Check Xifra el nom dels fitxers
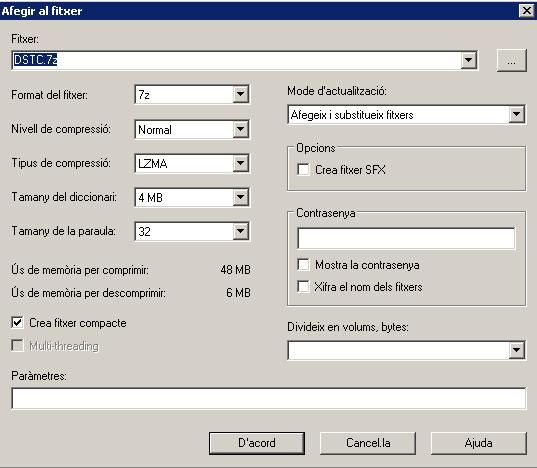Image resolution: width=537 pixels, height=468 pixels. pos(304,287)
